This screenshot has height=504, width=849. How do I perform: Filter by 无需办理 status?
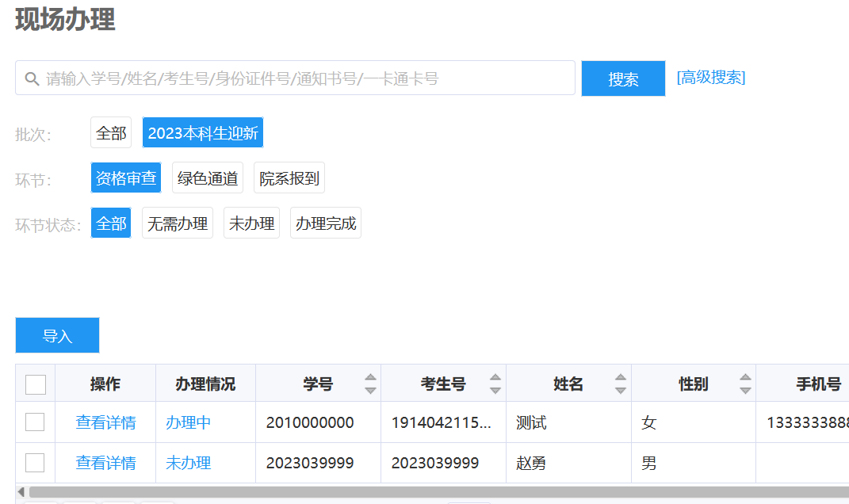point(178,223)
